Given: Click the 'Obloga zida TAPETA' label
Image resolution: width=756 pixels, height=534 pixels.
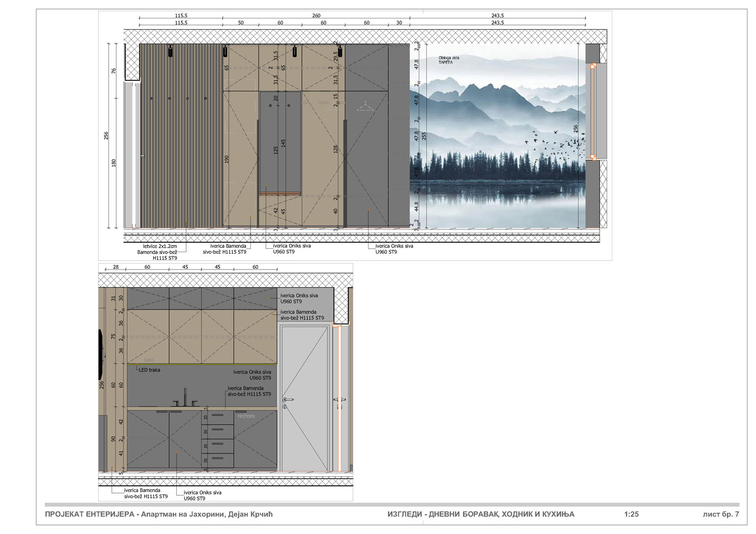Looking at the screenshot, I should tap(448, 60).
